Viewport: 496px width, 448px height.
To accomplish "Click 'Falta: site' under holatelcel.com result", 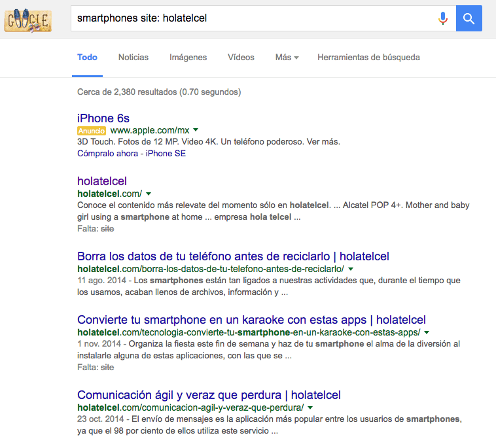I will tap(96, 229).
